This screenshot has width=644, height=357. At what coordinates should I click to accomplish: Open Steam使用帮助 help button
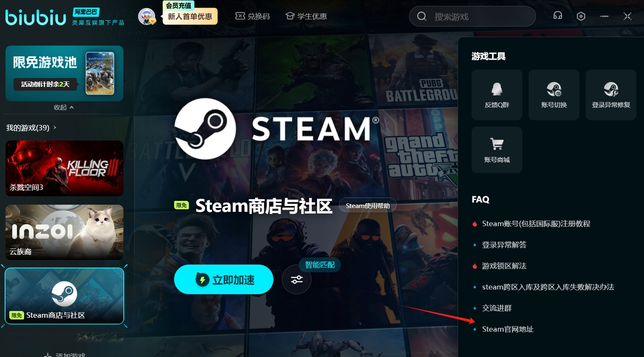point(368,206)
